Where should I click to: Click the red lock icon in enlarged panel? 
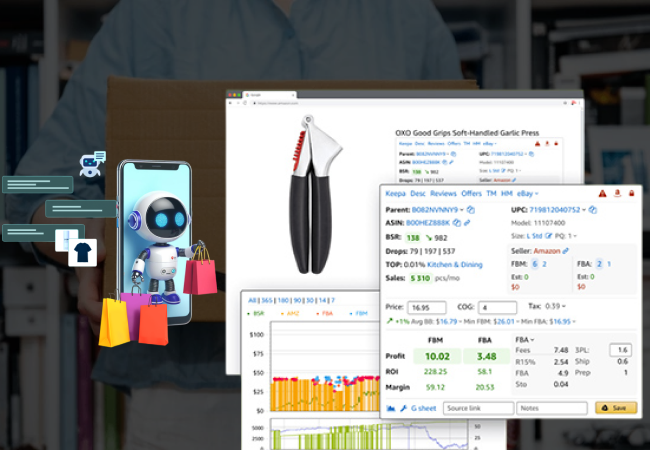tap(631, 193)
